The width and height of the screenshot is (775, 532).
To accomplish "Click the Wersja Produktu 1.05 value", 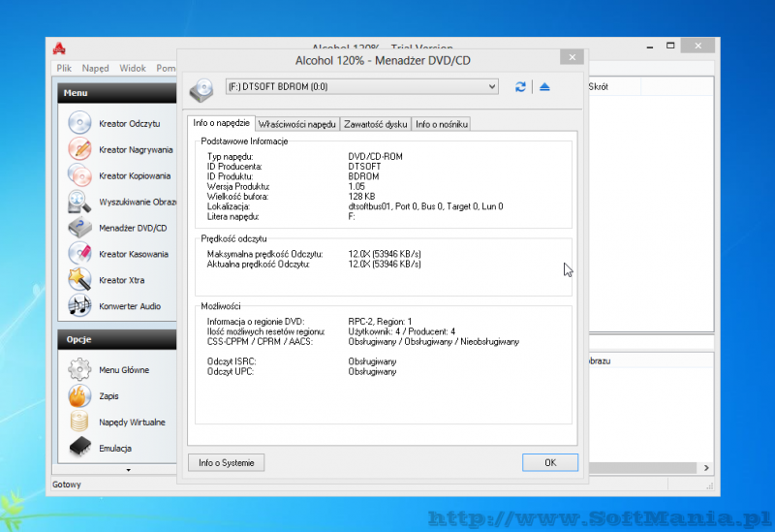I will [x=356, y=187].
